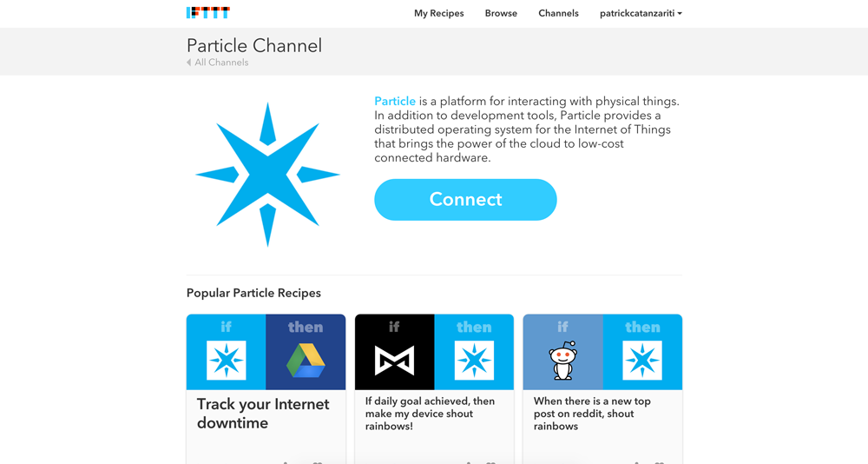Open the patrickcatanzariti account dropdown
The height and width of the screenshot is (464, 868).
click(641, 13)
